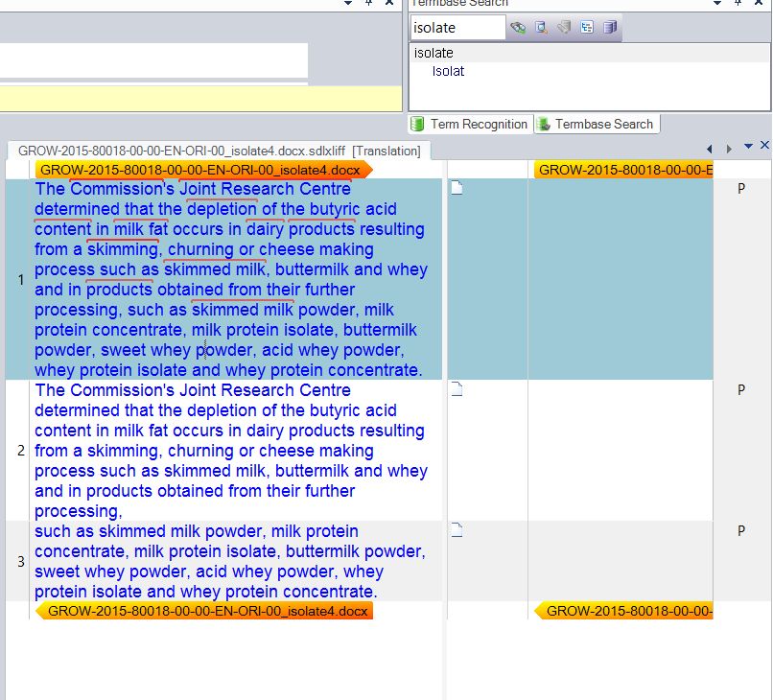Select the isolate4.docx.sdlxliff document tab
The image size is (773, 700).
pyautogui.click(x=219, y=151)
